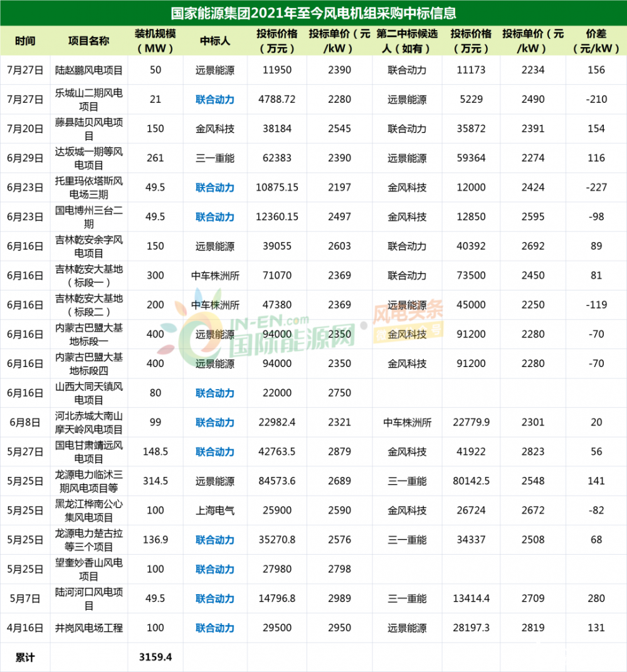Click the date cell 5月27日
The image size is (627, 672).
[x=25, y=452]
